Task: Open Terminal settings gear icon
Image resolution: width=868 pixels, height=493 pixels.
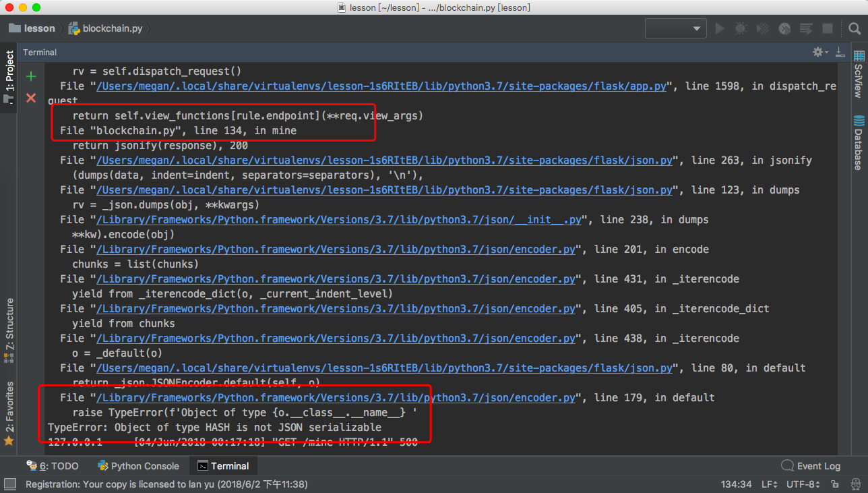Action: tap(819, 52)
